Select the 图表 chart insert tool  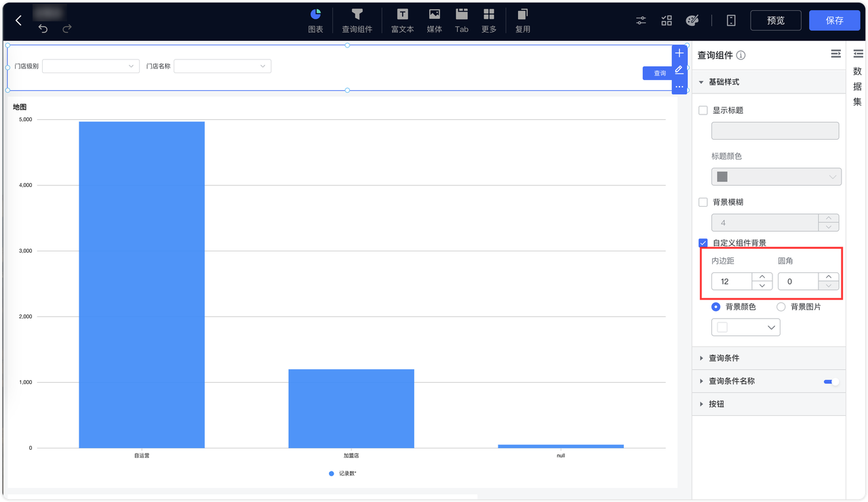pos(315,20)
